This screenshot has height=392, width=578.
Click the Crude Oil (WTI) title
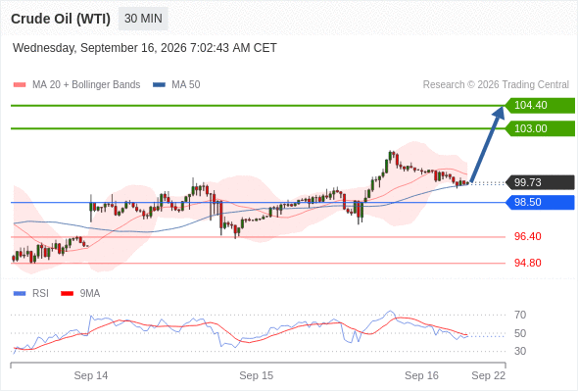coord(61,19)
